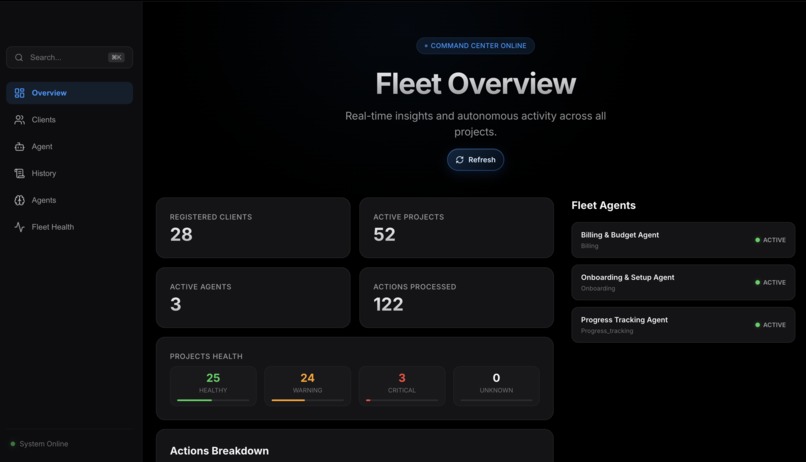This screenshot has width=806, height=462.
Task: Go to Clients section
Action: 69,120
